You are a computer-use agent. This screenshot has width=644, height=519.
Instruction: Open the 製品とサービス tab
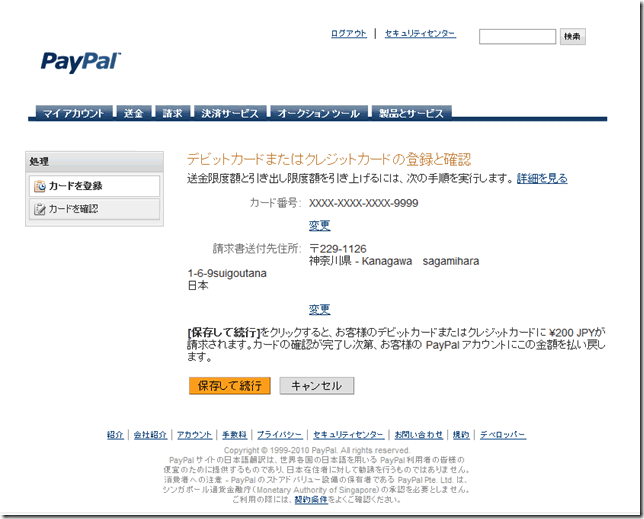click(412, 113)
